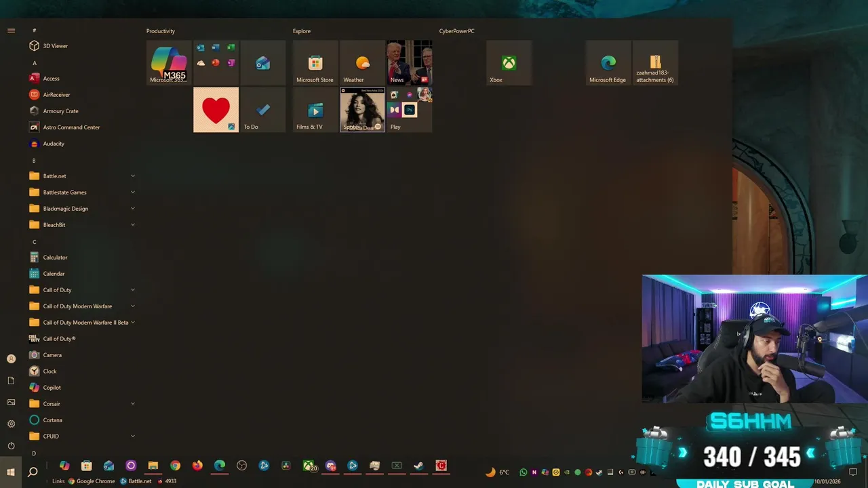
Task: Click the Explore group heading
Action: pyautogui.click(x=302, y=31)
